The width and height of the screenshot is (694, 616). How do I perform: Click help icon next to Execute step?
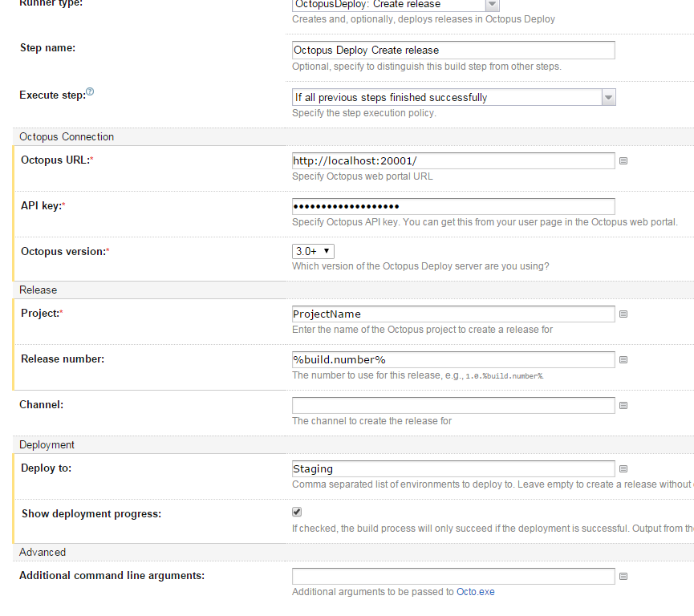(x=90, y=93)
